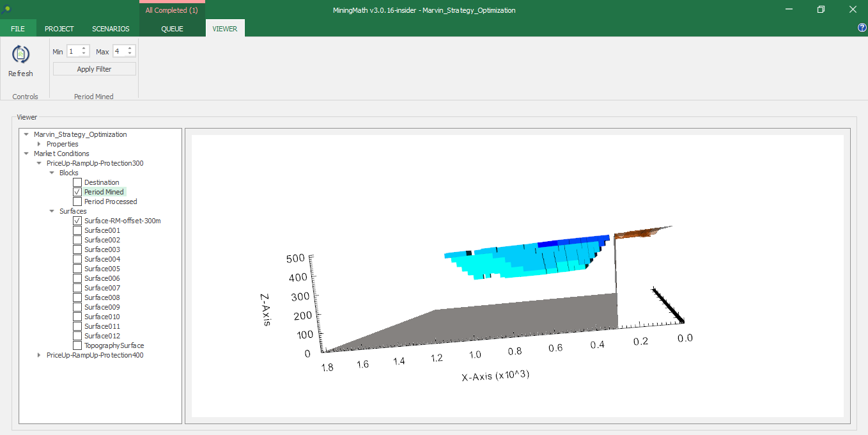Open the help question mark icon
Image resolution: width=868 pixels, height=435 pixels.
pyautogui.click(x=862, y=28)
